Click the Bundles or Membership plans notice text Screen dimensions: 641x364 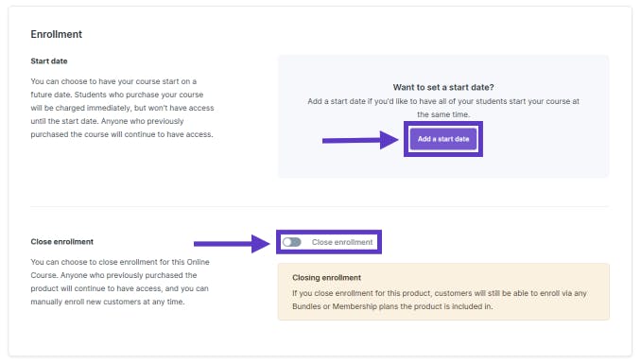(392, 306)
